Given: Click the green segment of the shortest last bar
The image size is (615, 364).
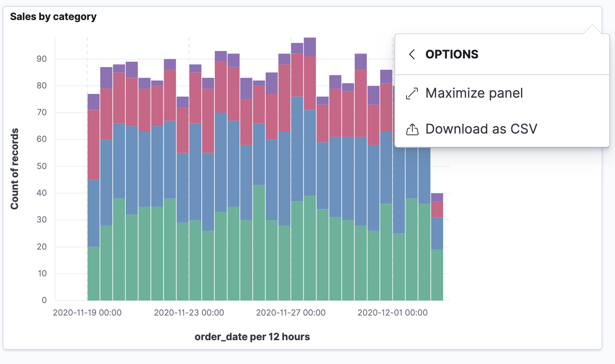Looking at the screenshot, I should pyautogui.click(x=437, y=275).
